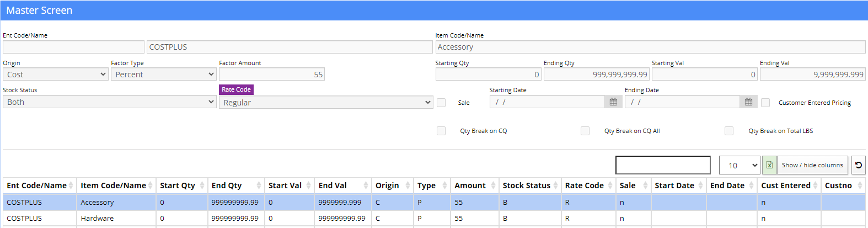Open the Rate Code Regular dropdown
The image size is (868, 228).
[x=326, y=102]
